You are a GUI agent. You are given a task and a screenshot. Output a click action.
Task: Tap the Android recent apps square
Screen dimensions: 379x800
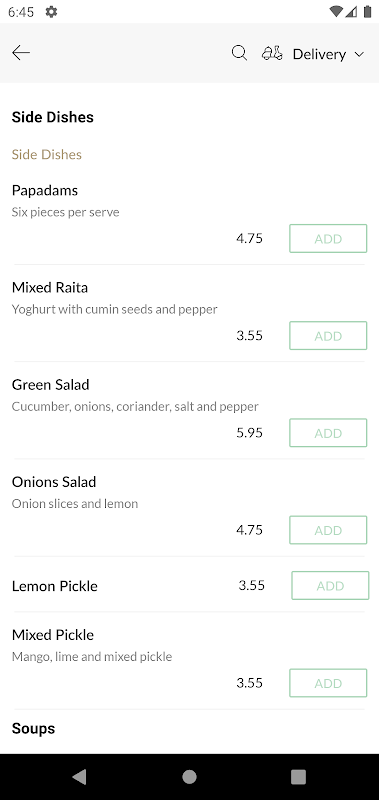(298, 777)
